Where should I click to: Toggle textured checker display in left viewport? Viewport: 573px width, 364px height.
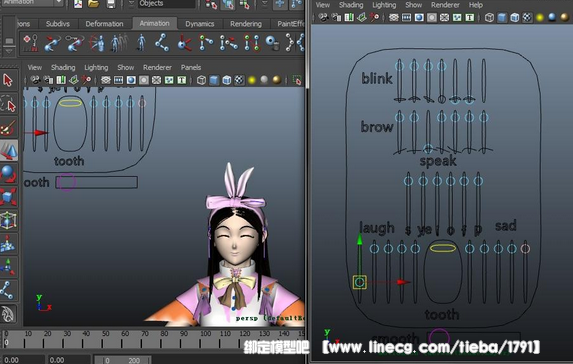click(239, 80)
